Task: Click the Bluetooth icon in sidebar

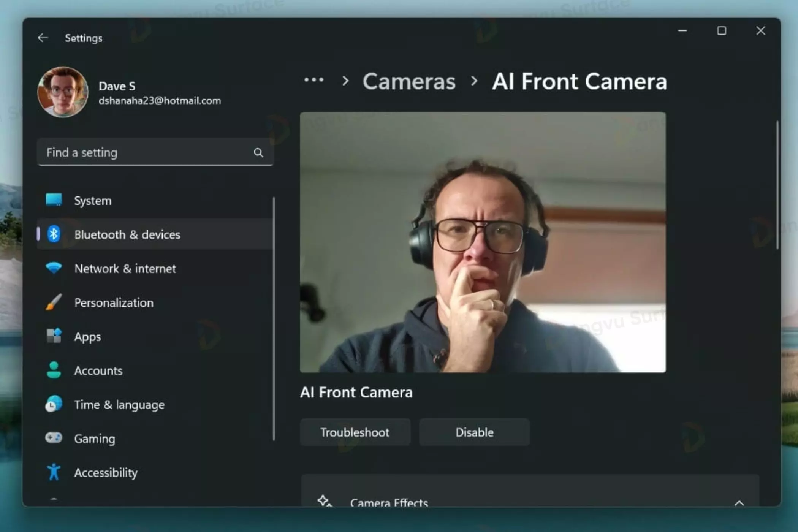Action: pos(54,234)
